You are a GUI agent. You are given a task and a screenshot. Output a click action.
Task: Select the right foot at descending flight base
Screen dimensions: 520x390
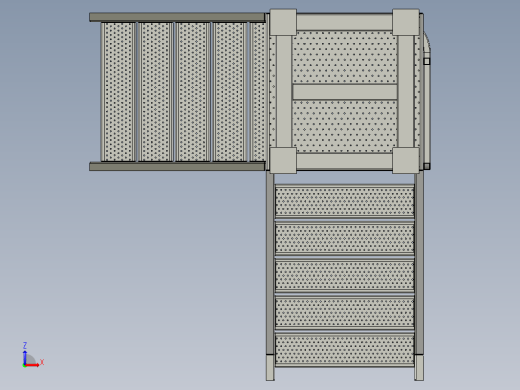pos(419,368)
